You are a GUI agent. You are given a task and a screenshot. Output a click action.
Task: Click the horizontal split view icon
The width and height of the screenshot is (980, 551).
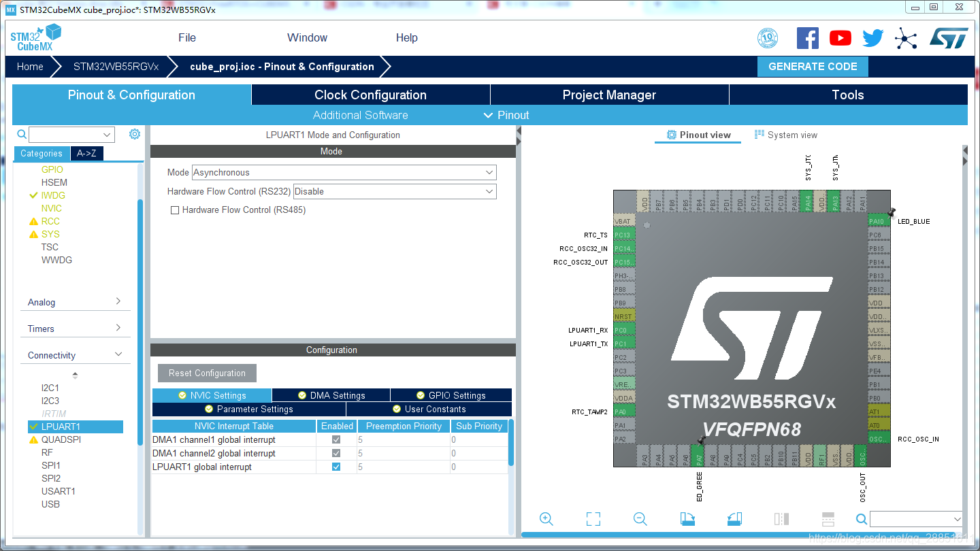[x=828, y=519]
